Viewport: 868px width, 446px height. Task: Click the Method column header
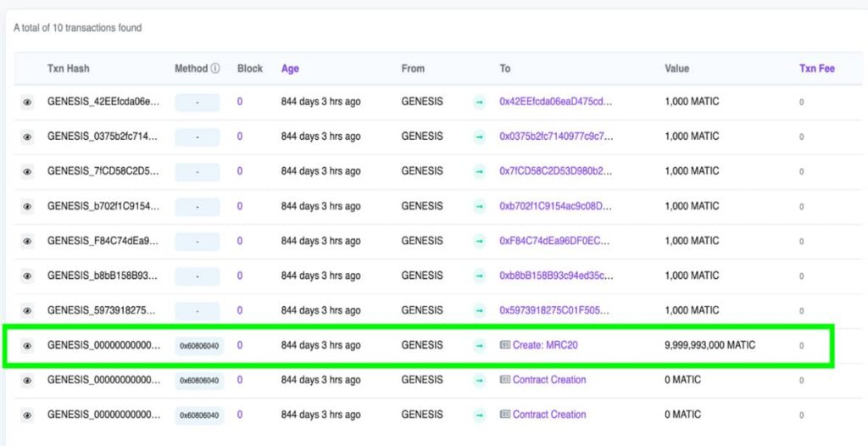point(191,69)
